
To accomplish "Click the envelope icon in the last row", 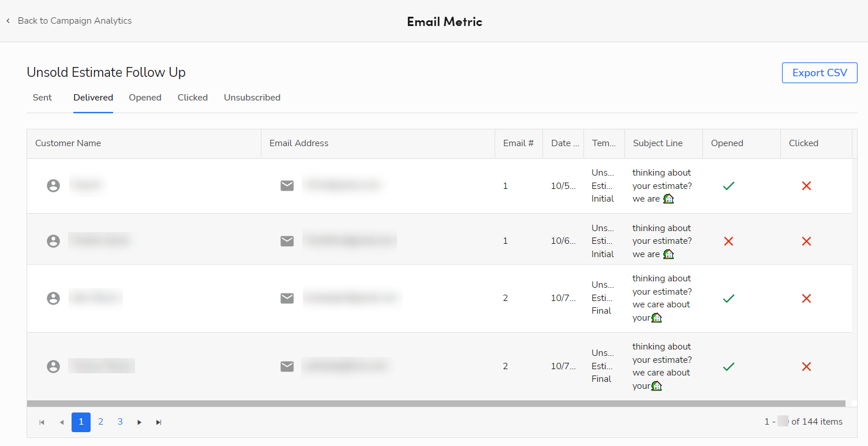I will [287, 366].
